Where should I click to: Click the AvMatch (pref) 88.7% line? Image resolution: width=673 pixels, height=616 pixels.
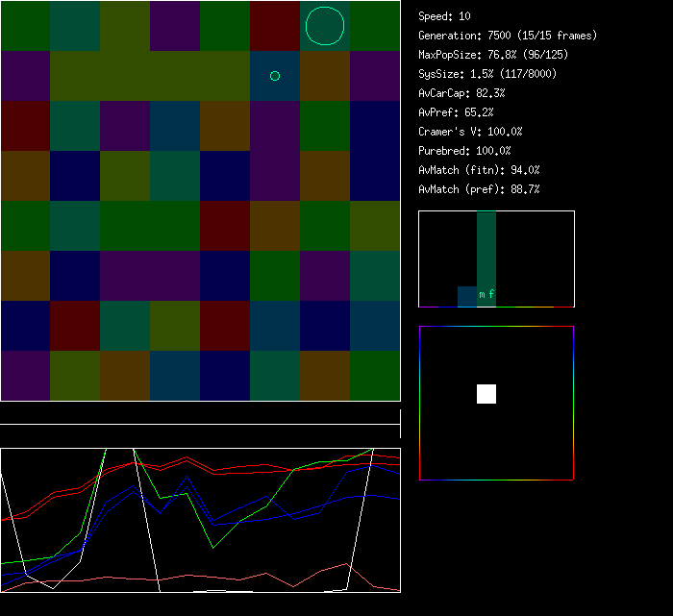(x=480, y=189)
